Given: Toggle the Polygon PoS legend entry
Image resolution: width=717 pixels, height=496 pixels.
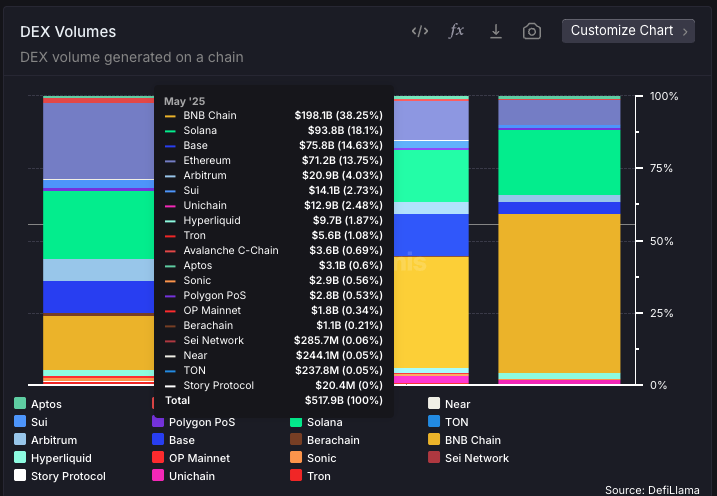Looking at the screenshot, I should [x=194, y=421].
